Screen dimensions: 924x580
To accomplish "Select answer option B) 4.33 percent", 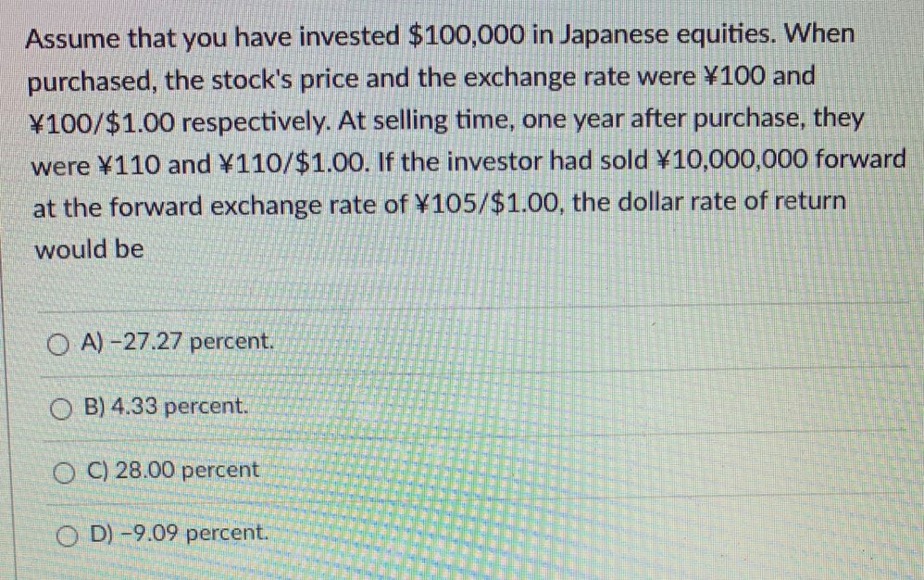I will pos(162,405).
